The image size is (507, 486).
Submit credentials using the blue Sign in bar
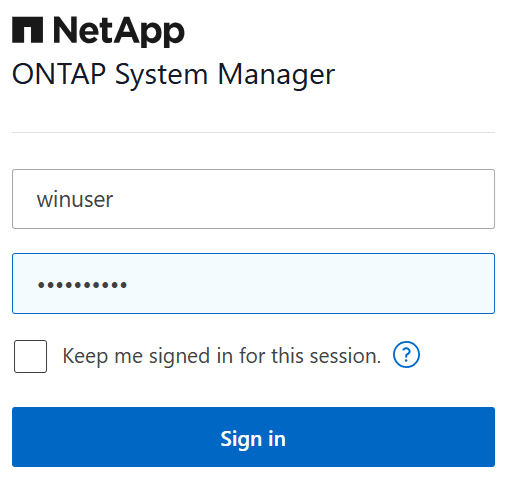point(253,437)
